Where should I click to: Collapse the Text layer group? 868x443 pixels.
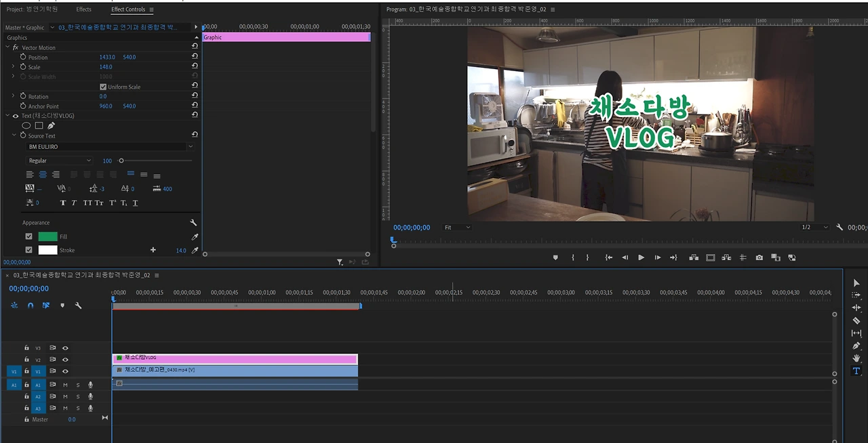[x=7, y=116]
